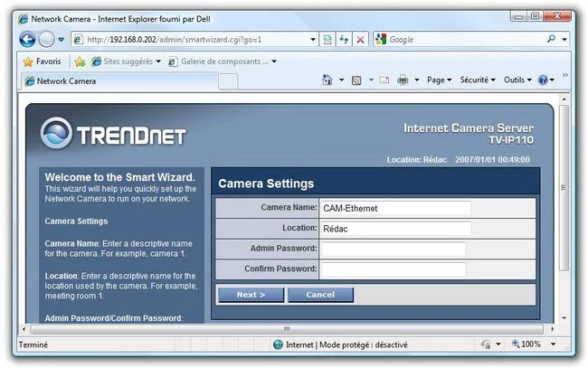This screenshot has height=368, width=588.
Task: Expand the feeds dropdown arrow
Action: (x=371, y=80)
